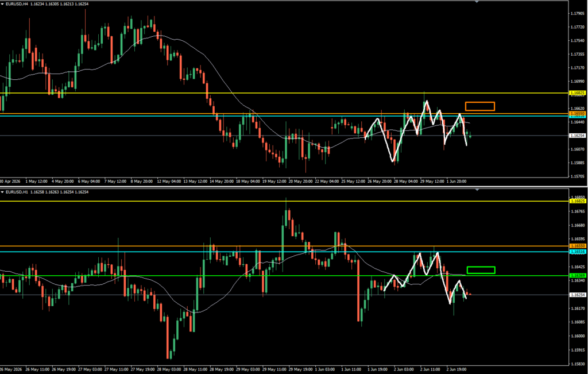Click the 1.16990 price scale label
Image resolution: width=588 pixels, height=374 pixels.
(578, 82)
